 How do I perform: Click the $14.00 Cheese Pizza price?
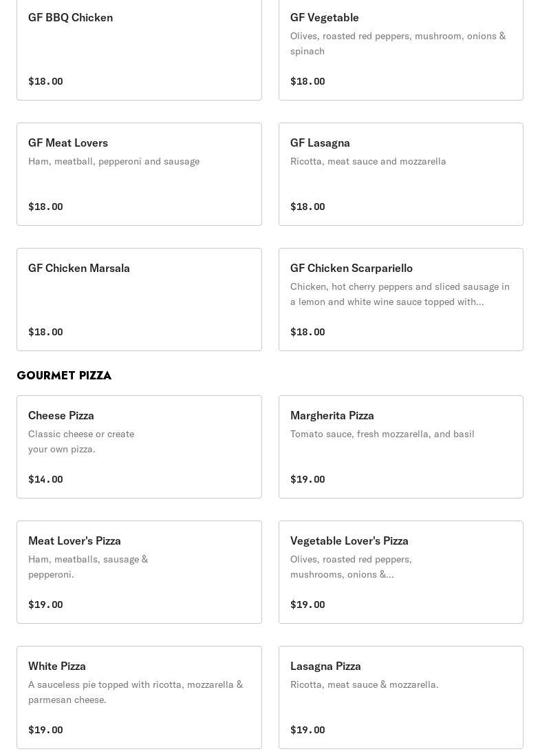[45, 479]
